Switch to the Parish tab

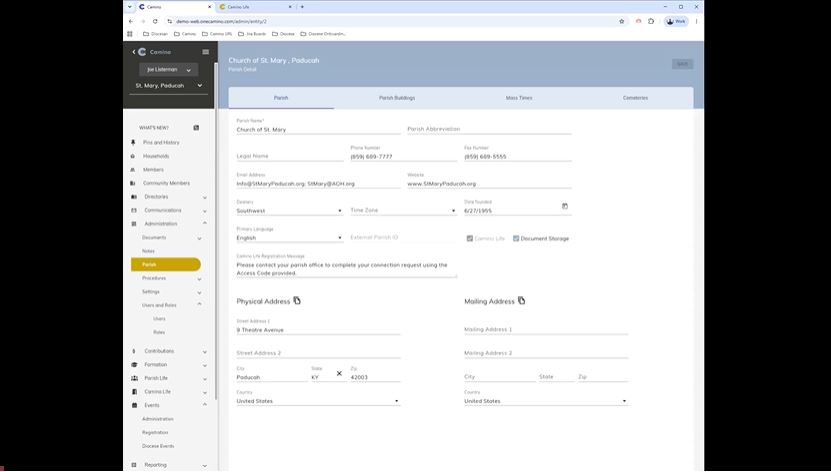281,98
